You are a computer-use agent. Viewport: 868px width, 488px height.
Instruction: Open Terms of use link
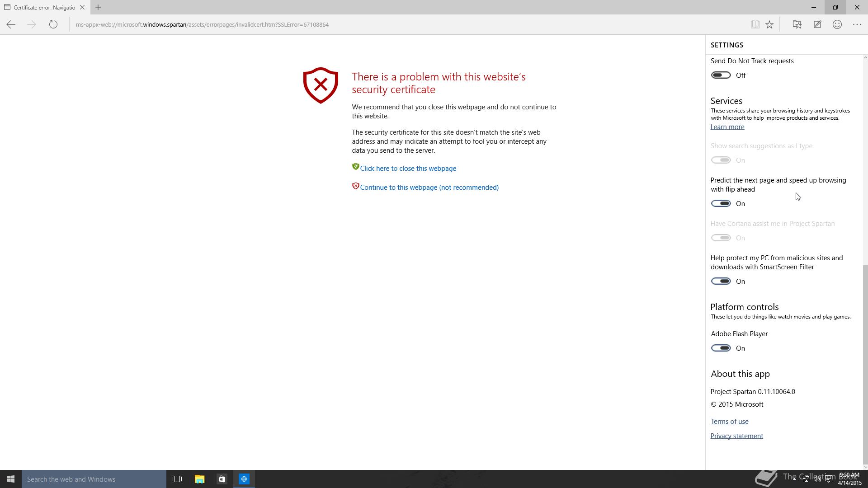(x=729, y=421)
